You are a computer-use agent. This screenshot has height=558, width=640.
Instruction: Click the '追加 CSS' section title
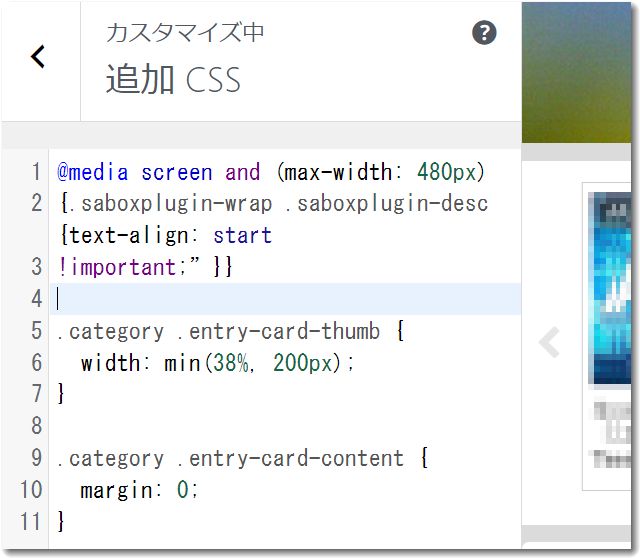pyautogui.click(x=173, y=80)
